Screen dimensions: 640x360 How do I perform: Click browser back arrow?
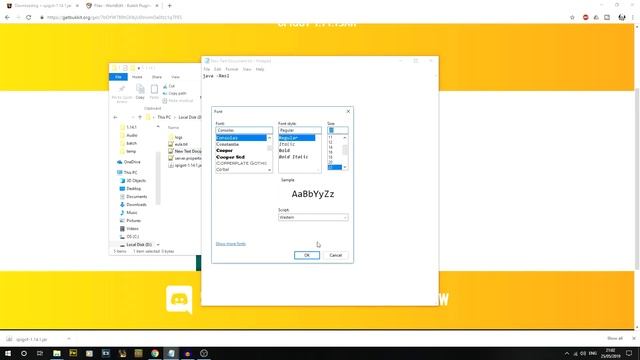7,18
